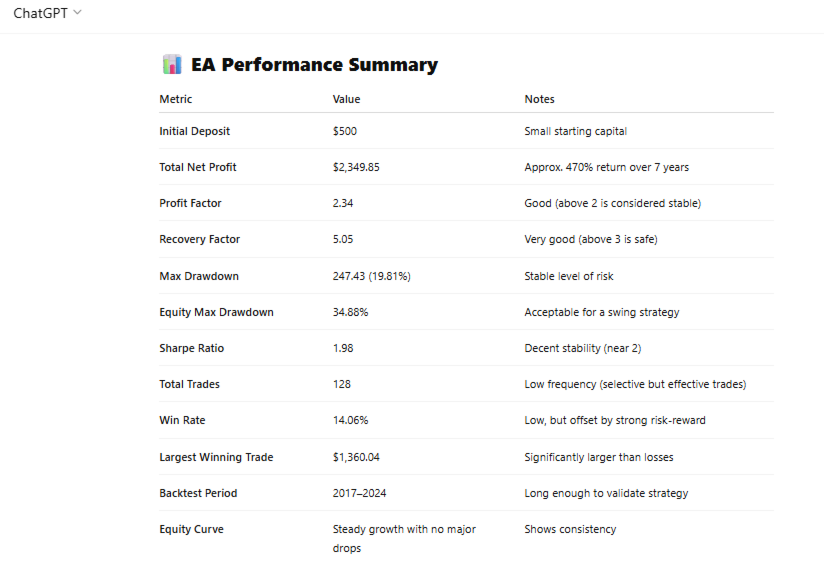Click the Win Rate value 14.06%
The height and width of the screenshot is (577, 824).
pyautogui.click(x=350, y=420)
